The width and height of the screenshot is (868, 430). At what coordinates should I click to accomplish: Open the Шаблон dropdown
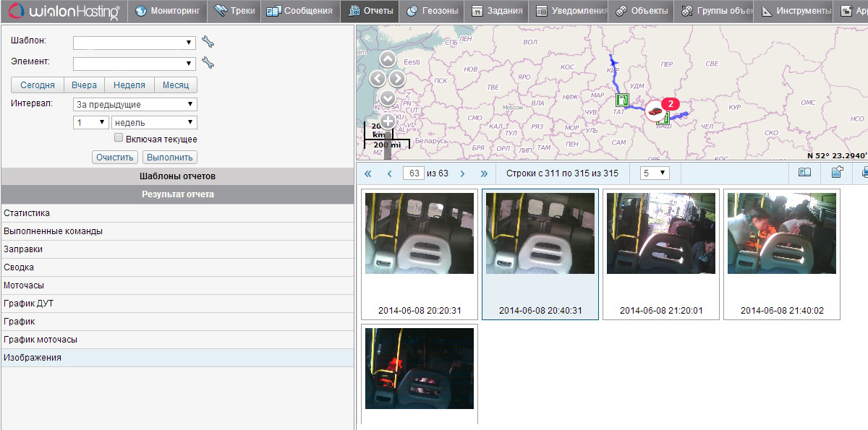click(x=135, y=43)
